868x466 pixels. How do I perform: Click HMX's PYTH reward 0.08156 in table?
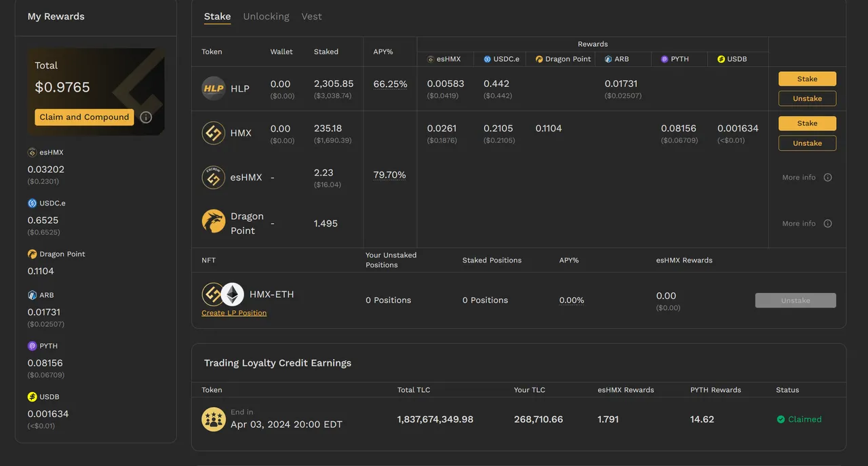coord(679,129)
